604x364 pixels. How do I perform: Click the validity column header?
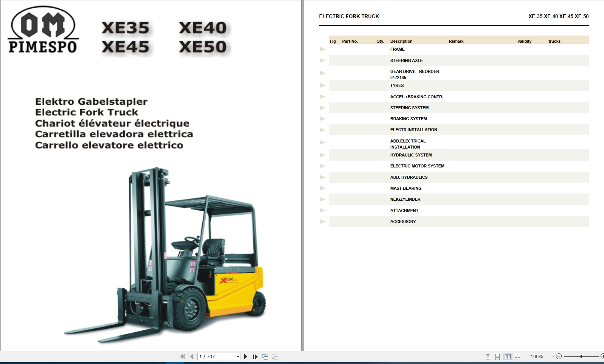click(524, 41)
